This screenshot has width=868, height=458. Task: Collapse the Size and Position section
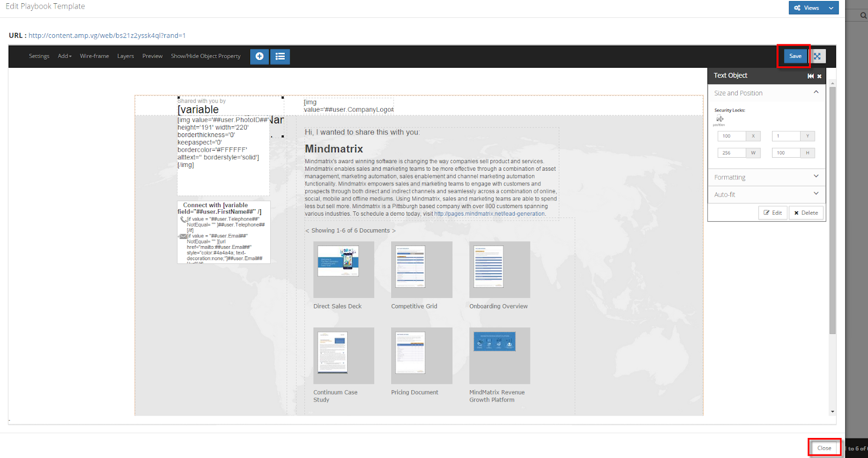(816, 92)
